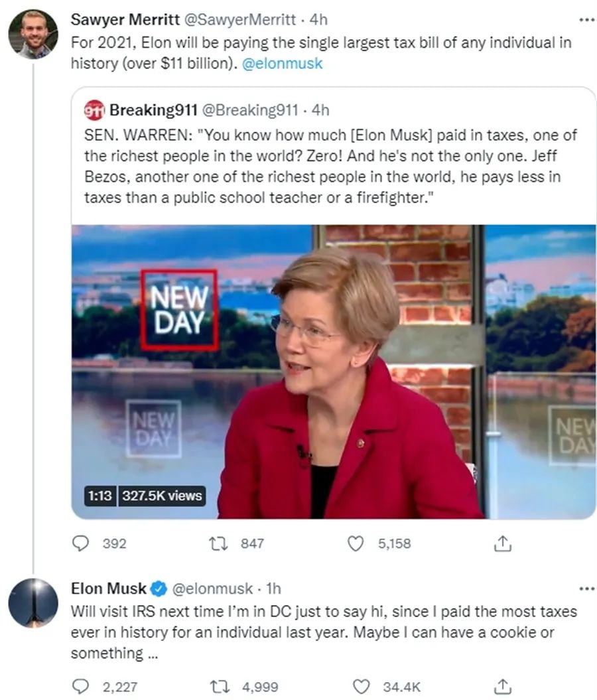Viewport: 597px width, 700px height.
Task: Reply to Elon Musk's tweet
Action: (81, 687)
